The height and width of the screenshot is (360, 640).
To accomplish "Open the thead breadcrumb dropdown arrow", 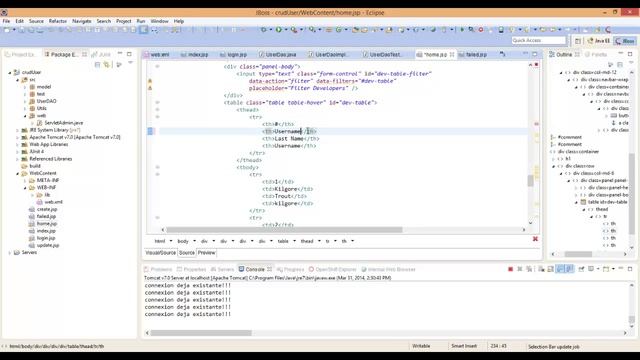I will pyautogui.click(x=319, y=241).
